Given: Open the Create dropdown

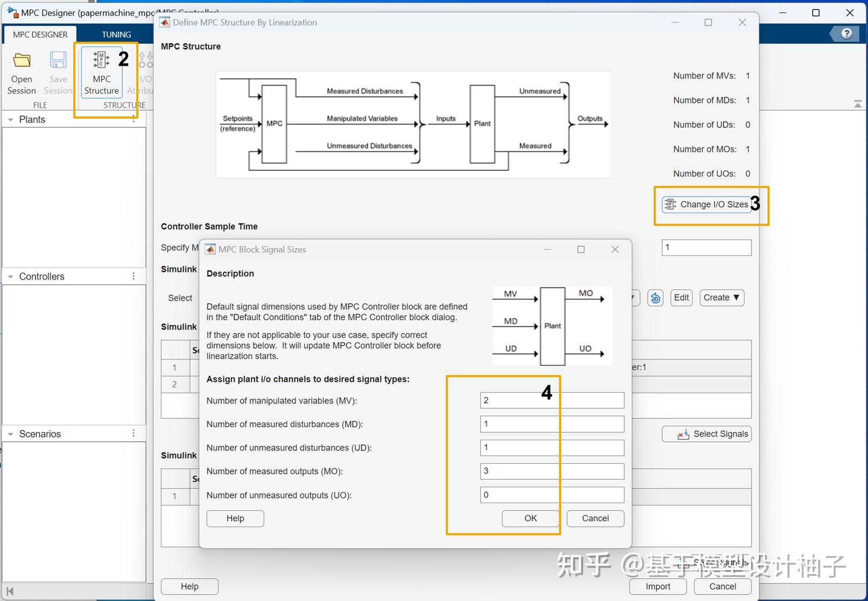Looking at the screenshot, I should point(721,298).
